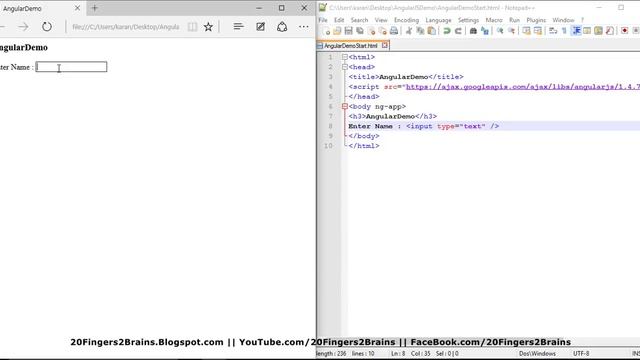Click the Zoom In toolbar icon
The height and width of the screenshot is (360, 640).
[500, 31]
